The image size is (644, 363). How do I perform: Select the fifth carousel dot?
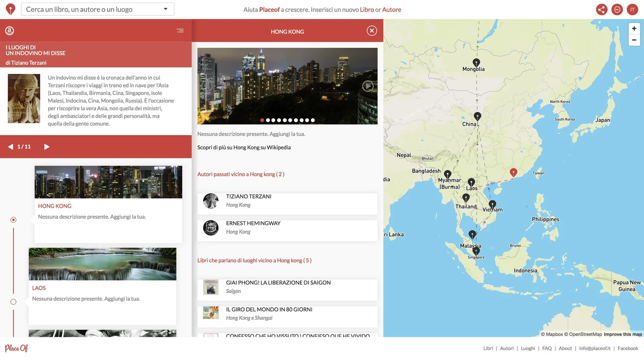[285, 120]
